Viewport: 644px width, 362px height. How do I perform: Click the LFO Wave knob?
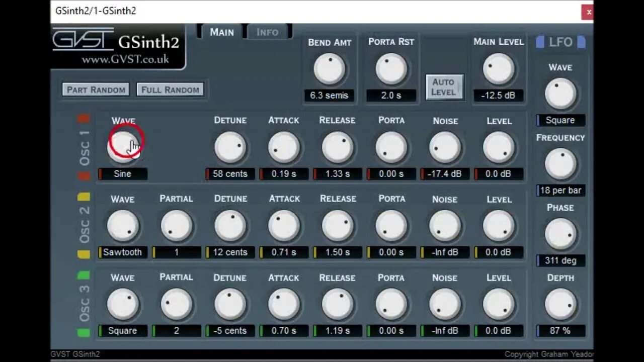tap(560, 94)
